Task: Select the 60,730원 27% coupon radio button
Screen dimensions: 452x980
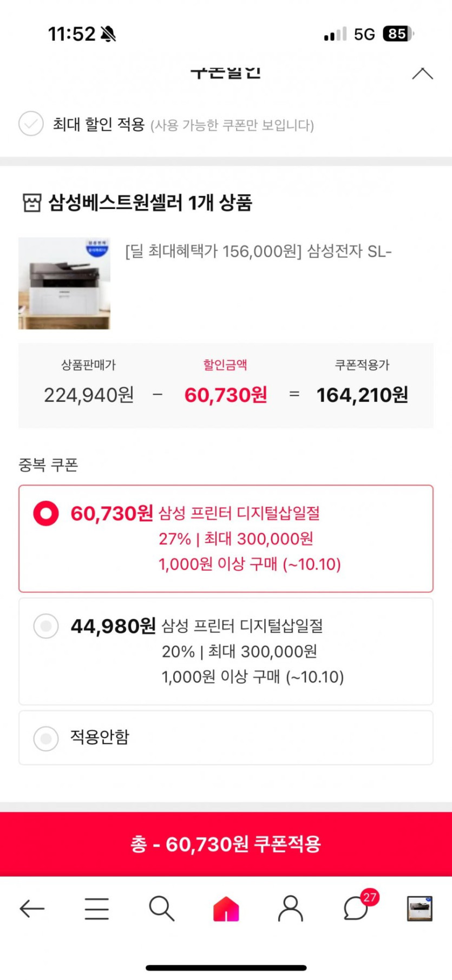Action: [46, 513]
